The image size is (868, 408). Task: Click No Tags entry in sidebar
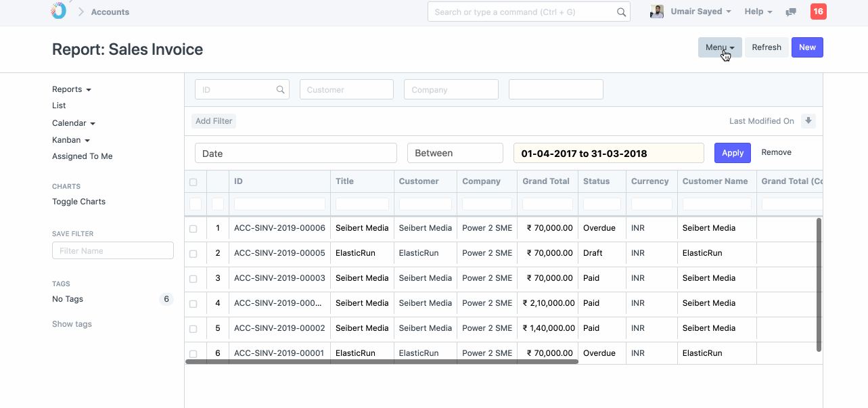coord(68,299)
